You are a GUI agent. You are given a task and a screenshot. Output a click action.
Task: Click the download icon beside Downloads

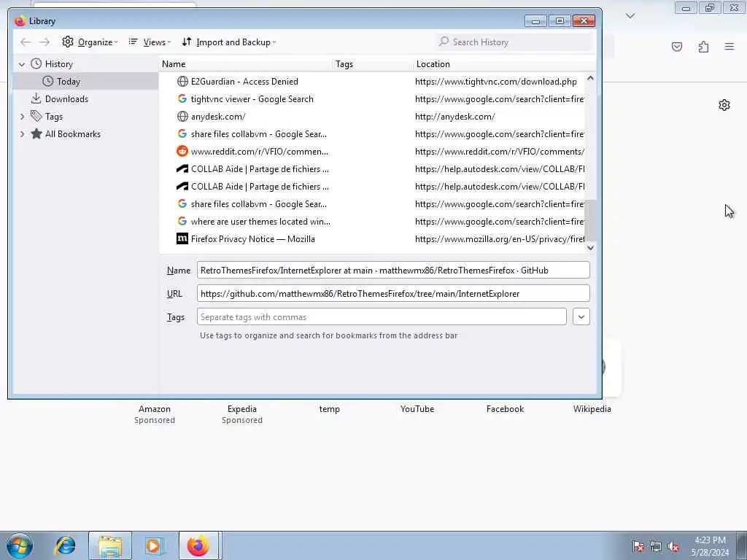click(x=36, y=99)
